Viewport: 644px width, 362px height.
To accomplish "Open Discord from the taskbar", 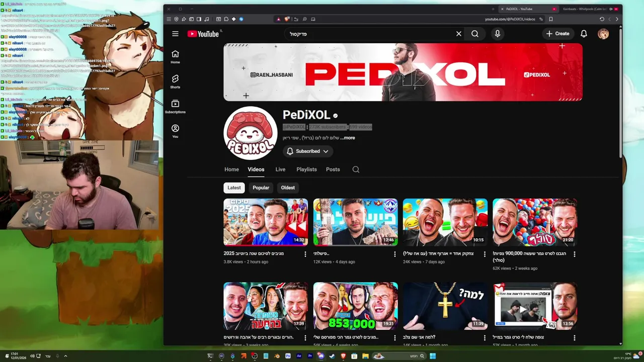I will 321,356.
